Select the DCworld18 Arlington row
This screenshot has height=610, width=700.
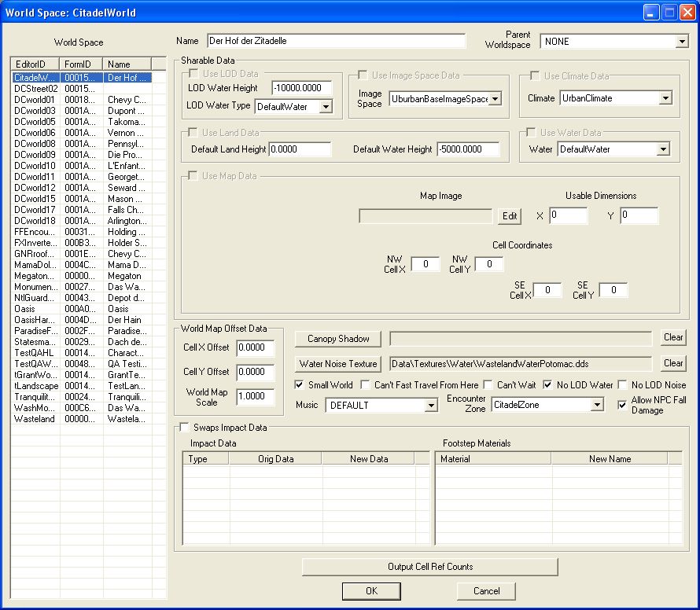(82, 221)
